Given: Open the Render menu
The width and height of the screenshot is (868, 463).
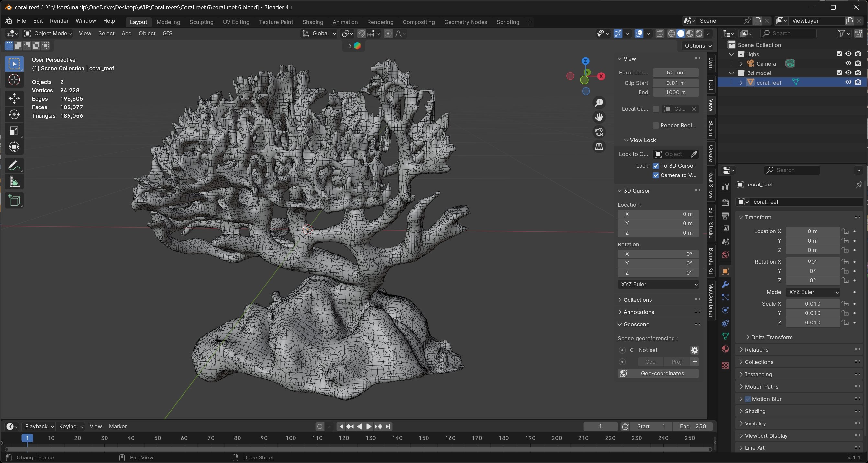Looking at the screenshot, I should coord(59,21).
